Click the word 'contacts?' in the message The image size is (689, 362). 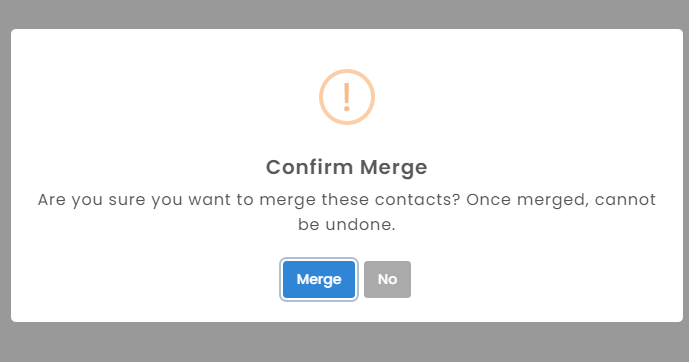coord(417,200)
